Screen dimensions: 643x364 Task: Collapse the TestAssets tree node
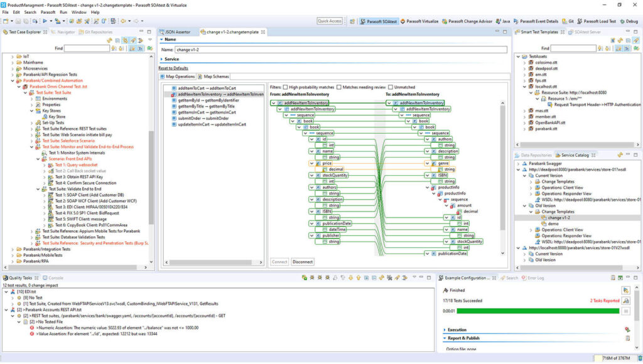point(518,56)
